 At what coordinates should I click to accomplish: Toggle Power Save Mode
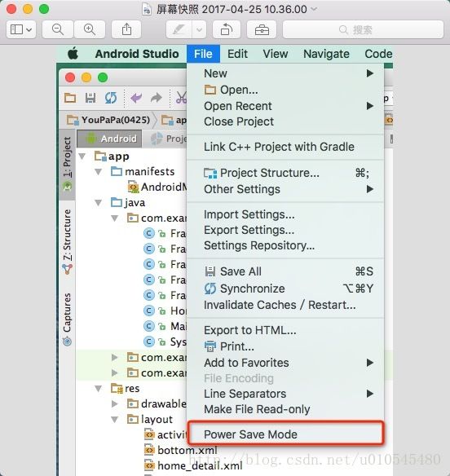click(285, 434)
